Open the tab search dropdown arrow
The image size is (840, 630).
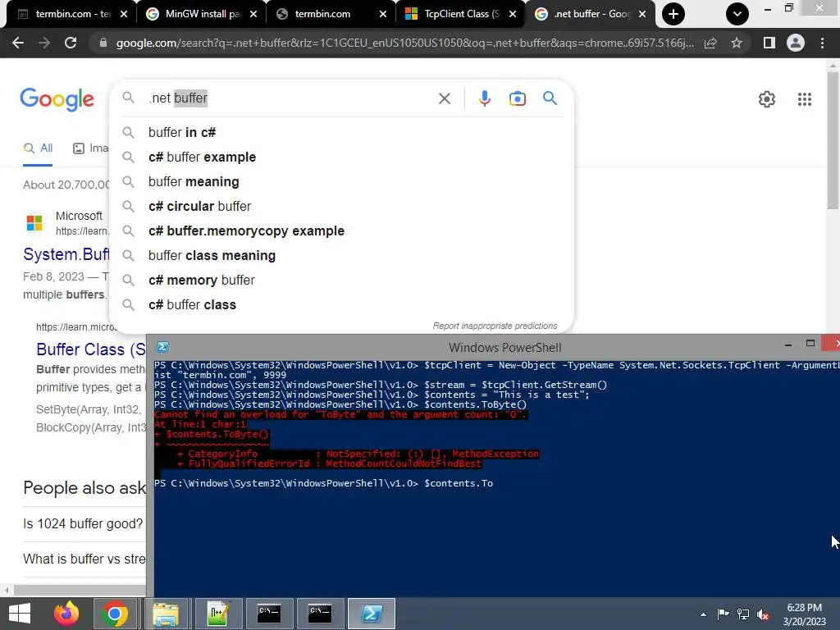click(737, 14)
